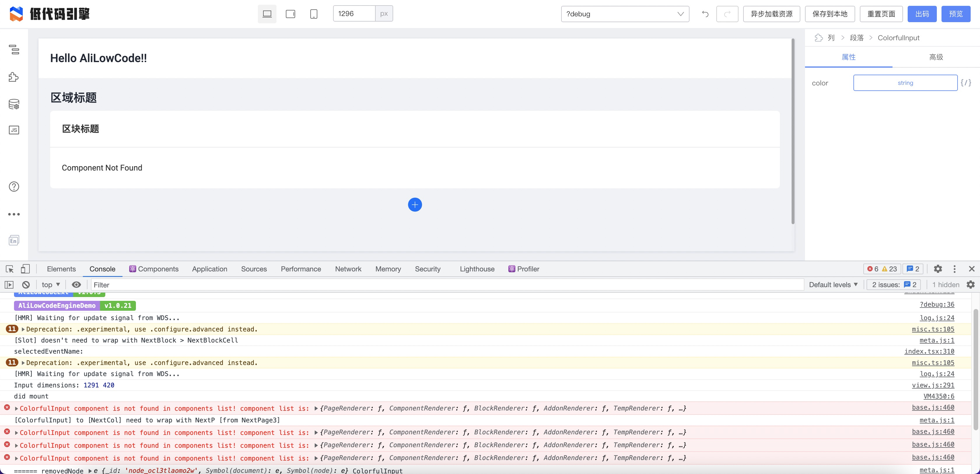This screenshot has width=980, height=474.
Task: Open the component library panel
Action: tap(14, 77)
